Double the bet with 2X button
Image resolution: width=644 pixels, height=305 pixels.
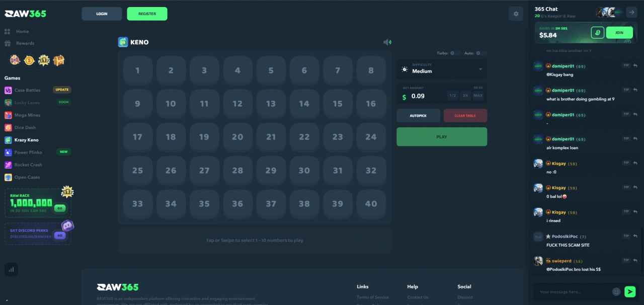click(x=465, y=96)
